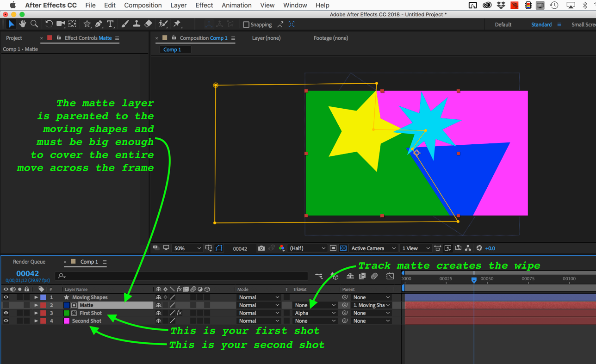Toggle Effect Controls panel lock
This screenshot has width=596, height=364.
[x=59, y=38]
